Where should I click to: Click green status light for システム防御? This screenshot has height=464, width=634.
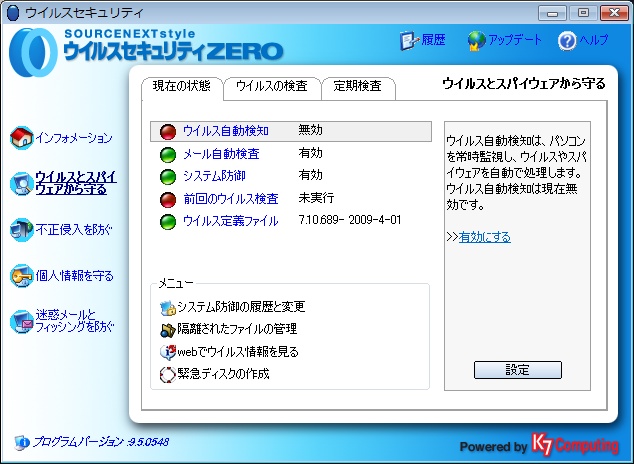[x=168, y=177]
